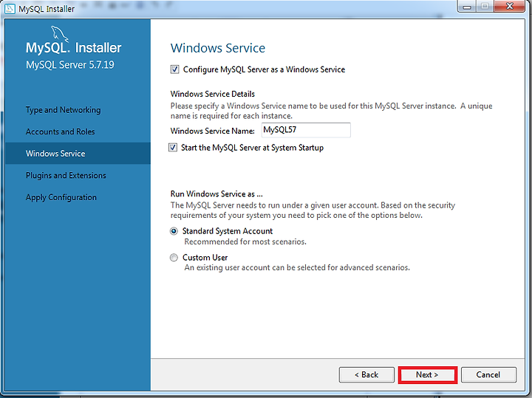Minimize the MySQL Installer window
Viewport: 532px width, 398px height.
(467, 6)
